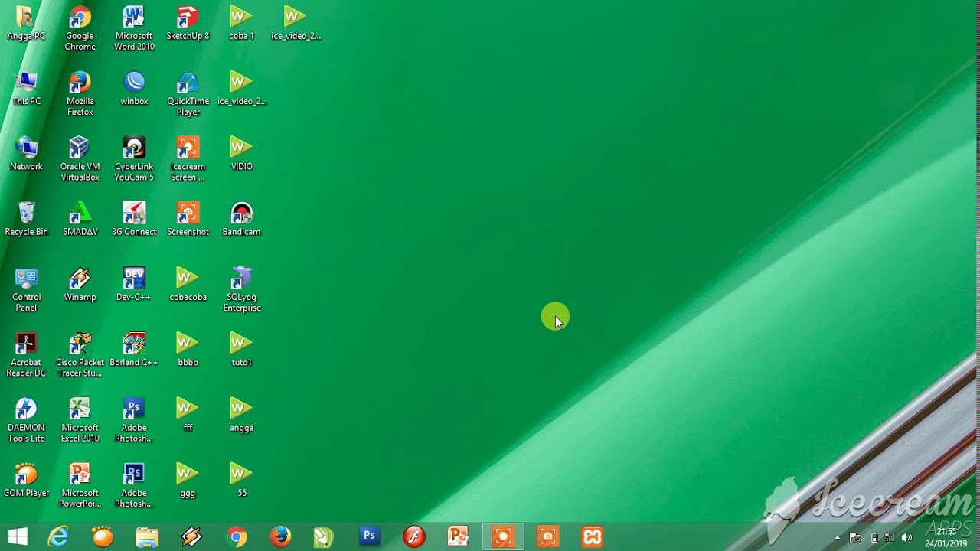The height and width of the screenshot is (551, 980).
Task: Select the Borland C++ shortcut
Action: click(134, 350)
